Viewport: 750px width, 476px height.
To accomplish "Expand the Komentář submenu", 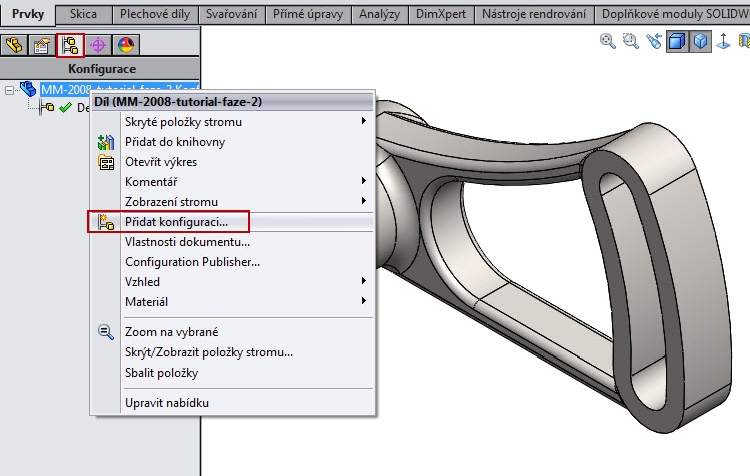I will pyautogui.click(x=364, y=181).
